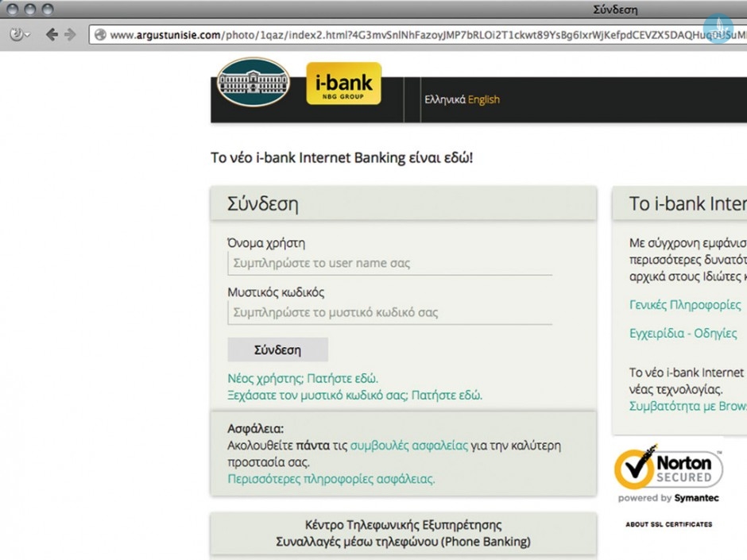Click the Συναλλαγές μέσω τηλεφώνου (Phone Banking) text
Viewport: 747px width, 560px height.
(403, 542)
